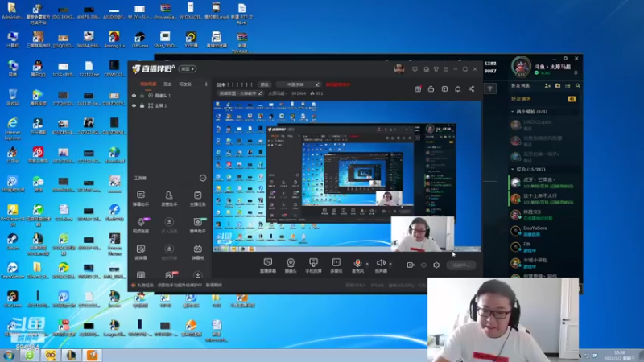Add a 摄像头 camera source
The height and width of the screenshot is (362, 644).
(291, 265)
